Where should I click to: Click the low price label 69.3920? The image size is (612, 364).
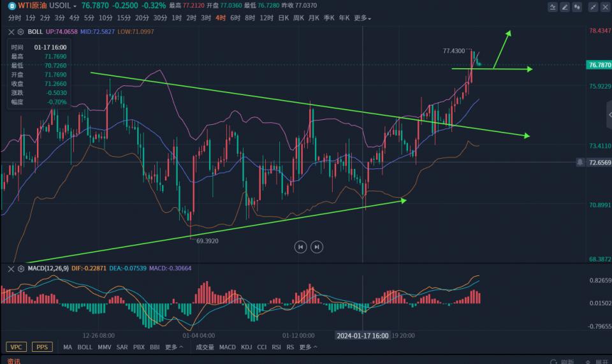pos(207,241)
